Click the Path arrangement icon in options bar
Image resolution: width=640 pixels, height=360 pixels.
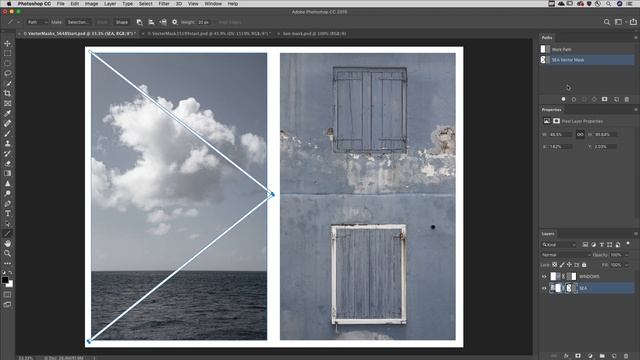coord(163,22)
